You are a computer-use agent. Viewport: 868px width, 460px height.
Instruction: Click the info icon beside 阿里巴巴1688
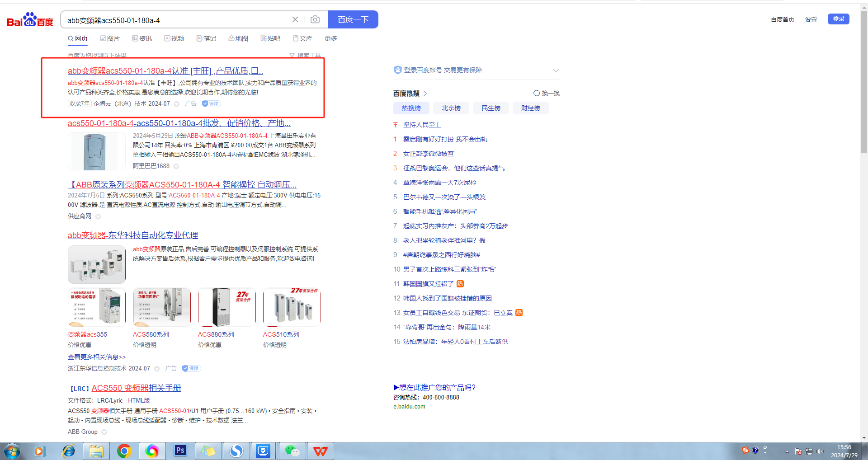[x=176, y=166]
